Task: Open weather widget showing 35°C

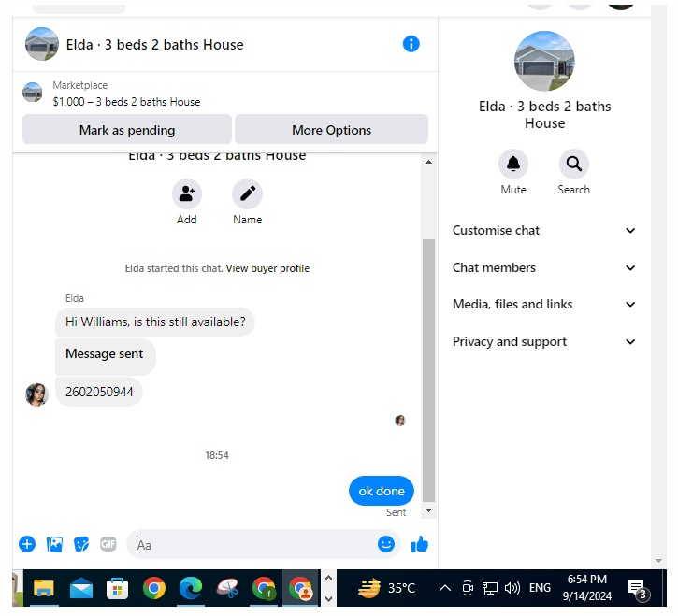Action: click(386, 588)
